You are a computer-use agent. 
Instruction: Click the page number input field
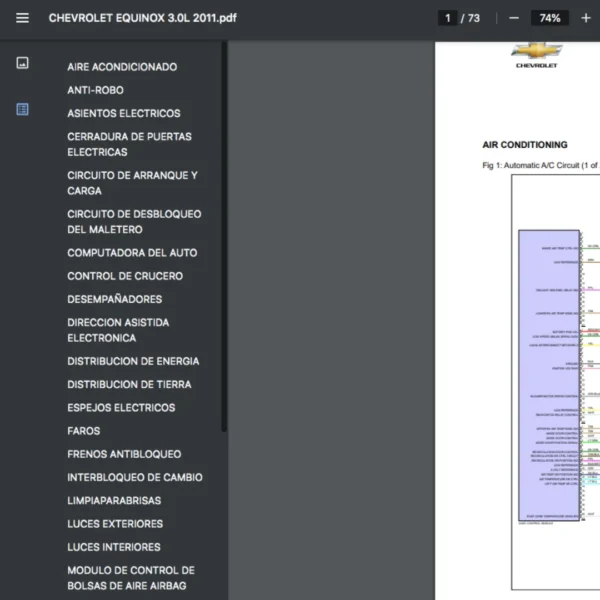(448, 18)
